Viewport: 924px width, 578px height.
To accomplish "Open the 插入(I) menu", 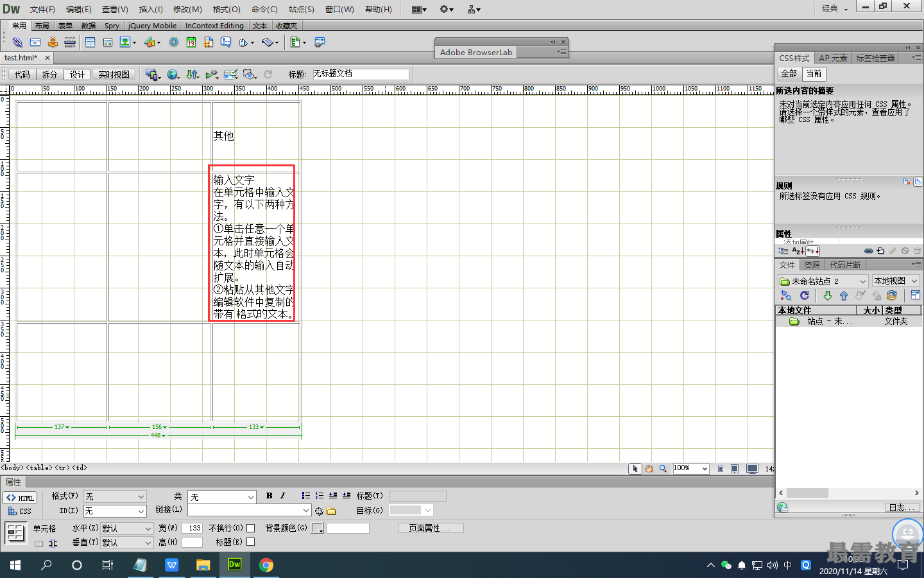I will (151, 9).
